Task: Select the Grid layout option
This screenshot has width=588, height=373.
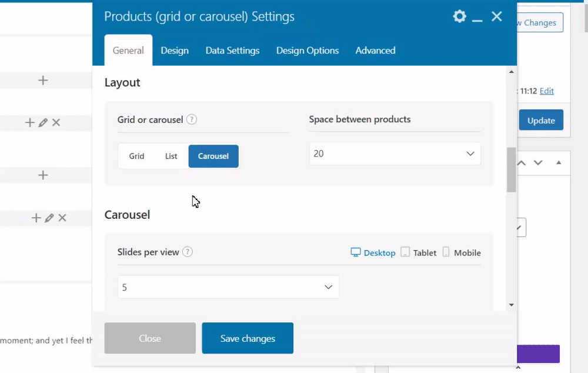Action: 137,156
